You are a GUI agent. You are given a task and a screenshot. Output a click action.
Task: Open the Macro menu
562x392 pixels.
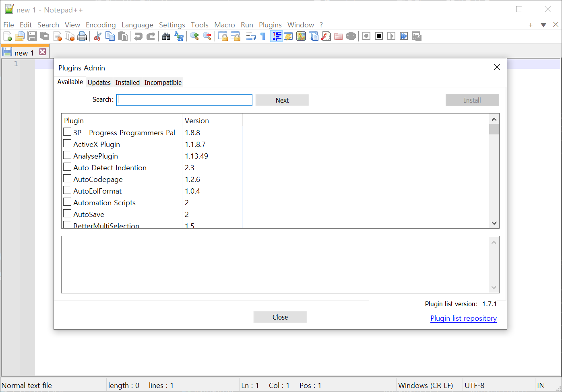225,25
